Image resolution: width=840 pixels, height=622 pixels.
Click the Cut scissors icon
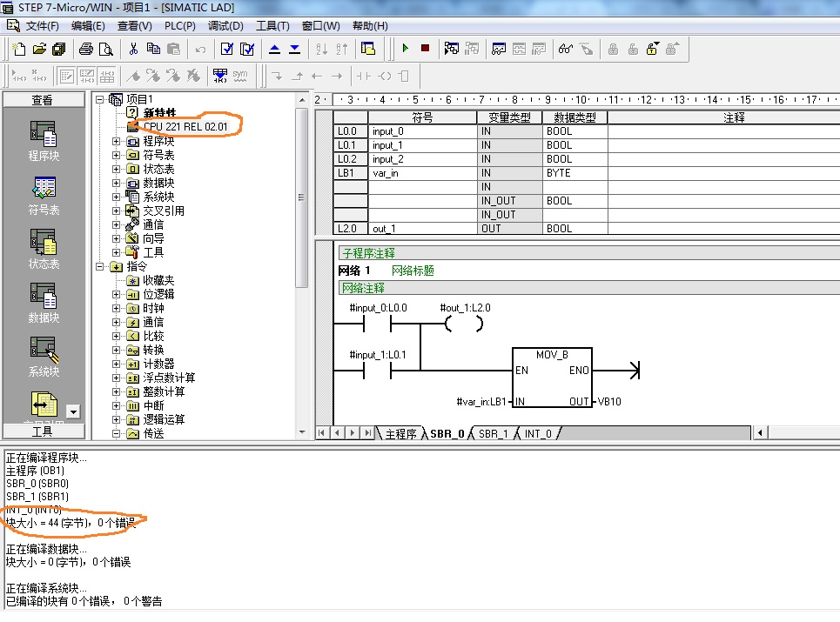133,50
